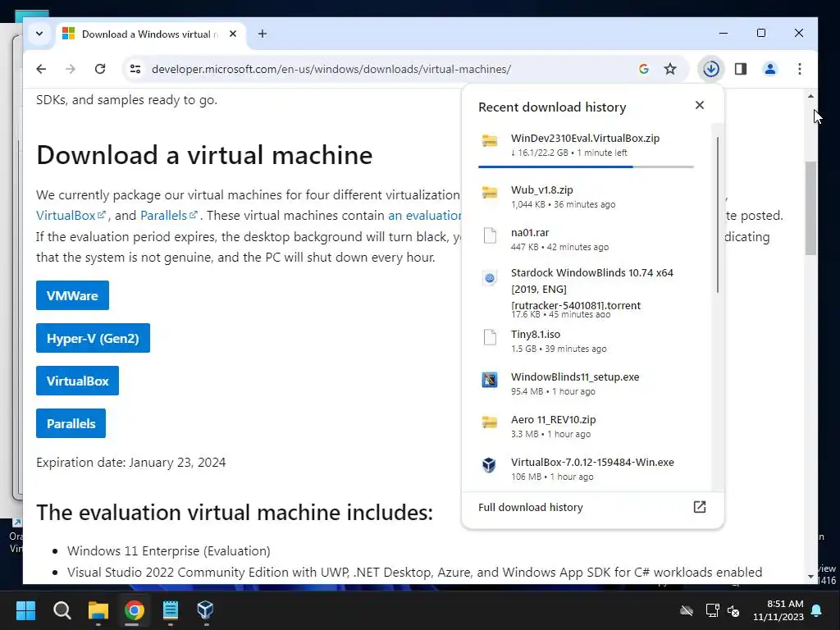Viewport: 840px width, 630px height.
Task: Click the 'Download a virtual machine' heading
Action: [204, 155]
